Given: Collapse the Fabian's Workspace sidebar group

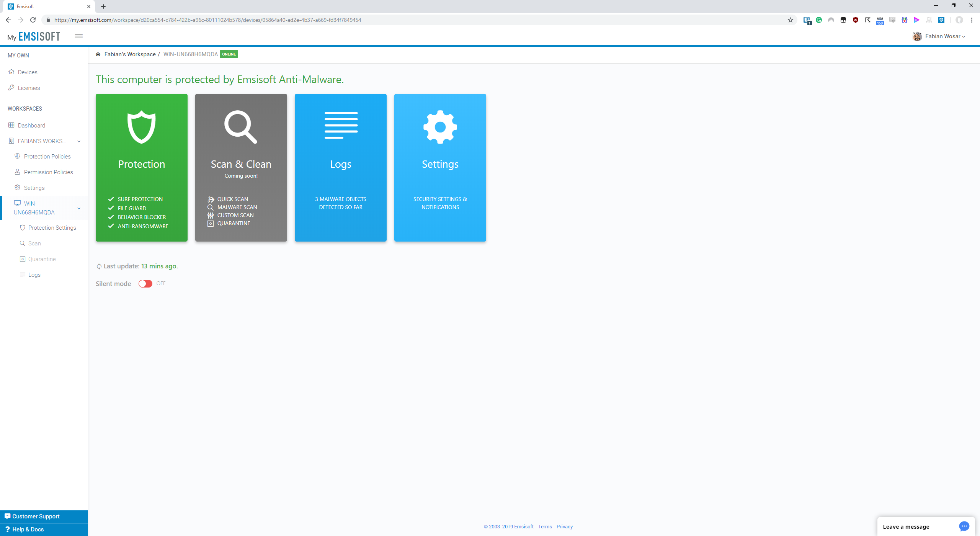Looking at the screenshot, I should [x=79, y=141].
